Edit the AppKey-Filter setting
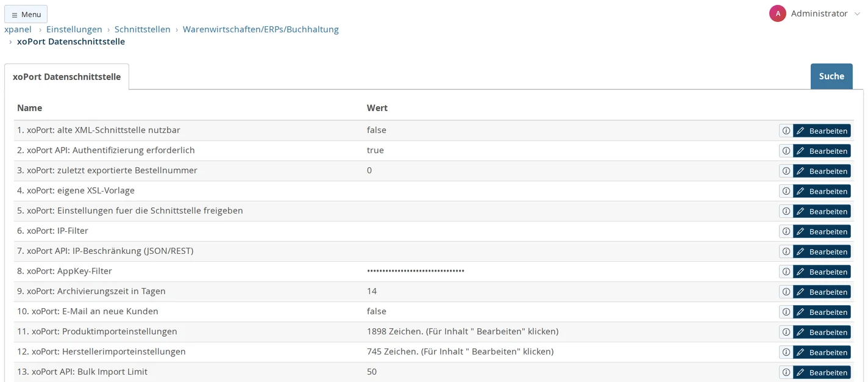This screenshot has width=868, height=382. pos(822,272)
